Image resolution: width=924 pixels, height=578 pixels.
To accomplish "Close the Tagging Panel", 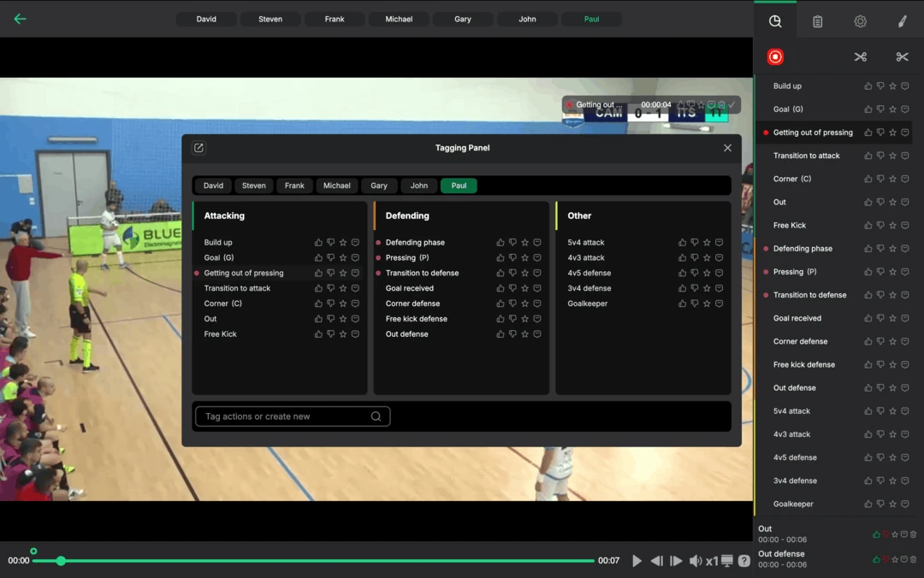I will pyautogui.click(x=727, y=148).
